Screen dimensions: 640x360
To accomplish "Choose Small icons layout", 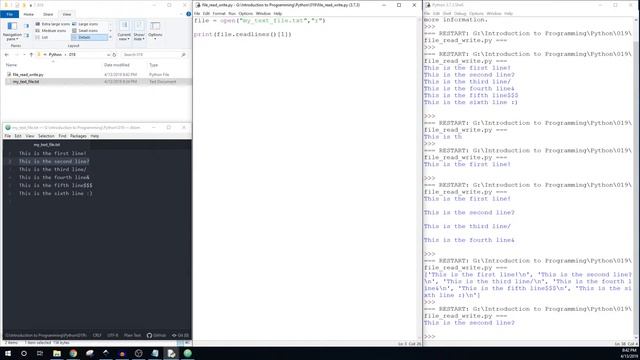I will [x=85, y=31].
